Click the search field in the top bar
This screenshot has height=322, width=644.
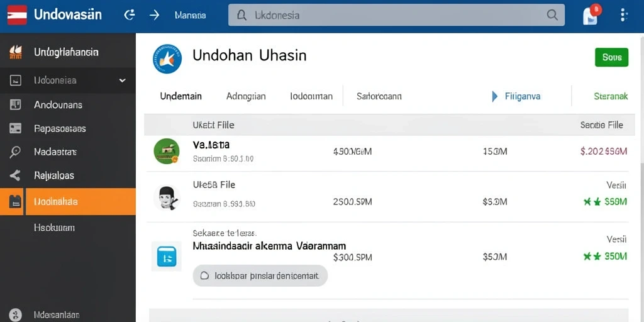(396, 15)
